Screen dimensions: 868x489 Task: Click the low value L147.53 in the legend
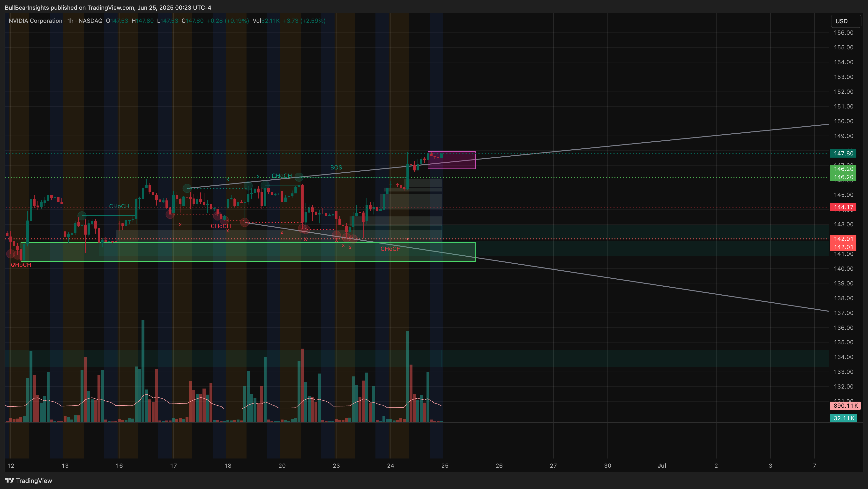(167, 21)
